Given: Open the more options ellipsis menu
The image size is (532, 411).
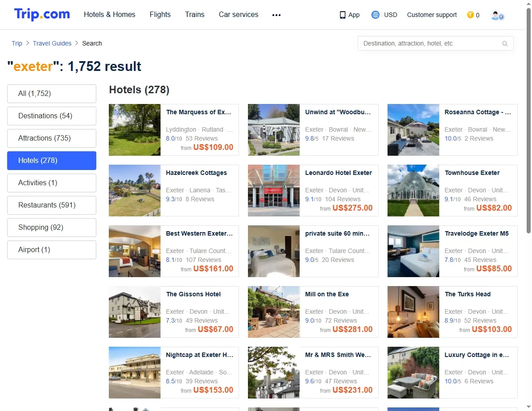Looking at the screenshot, I should (276, 15).
